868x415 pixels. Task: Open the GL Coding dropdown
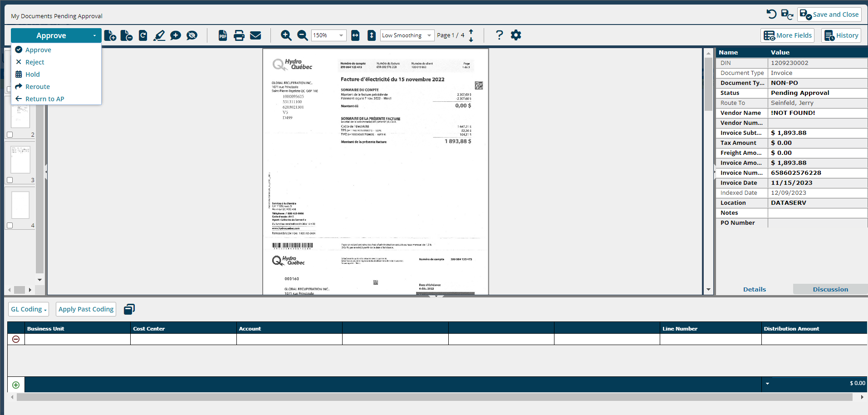29,309
